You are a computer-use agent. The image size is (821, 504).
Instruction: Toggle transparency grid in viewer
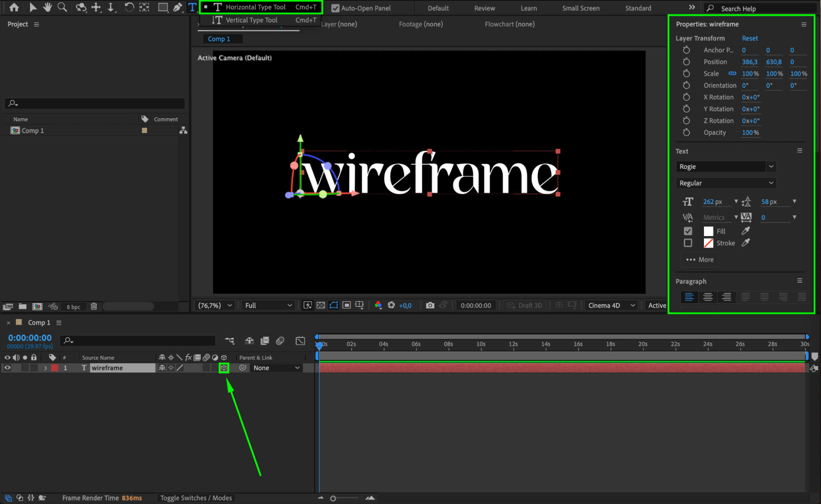coord(321,305)
